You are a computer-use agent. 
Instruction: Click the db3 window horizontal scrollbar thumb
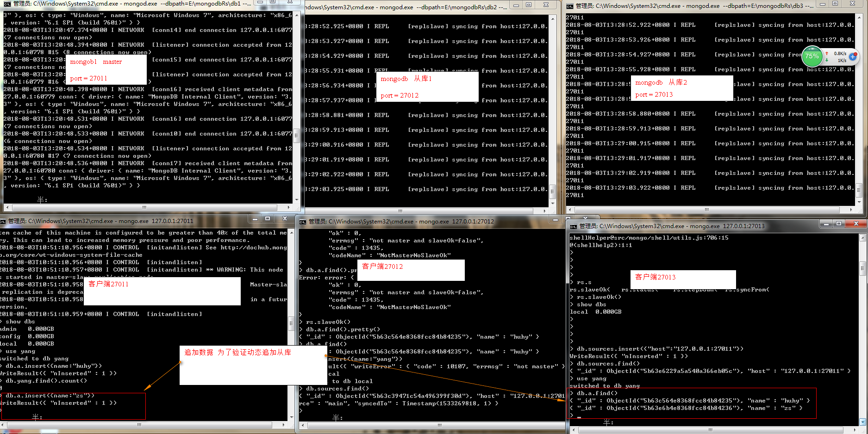(706, 210)
